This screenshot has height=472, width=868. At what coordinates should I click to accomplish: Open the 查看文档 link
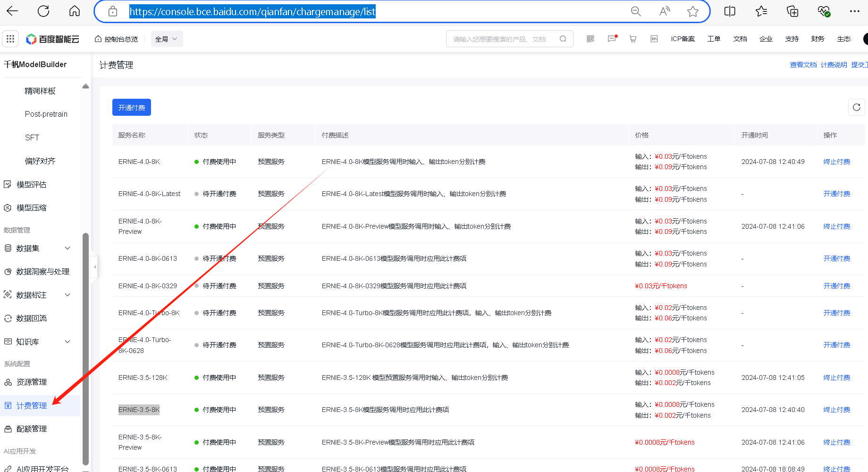pos(803,65)
